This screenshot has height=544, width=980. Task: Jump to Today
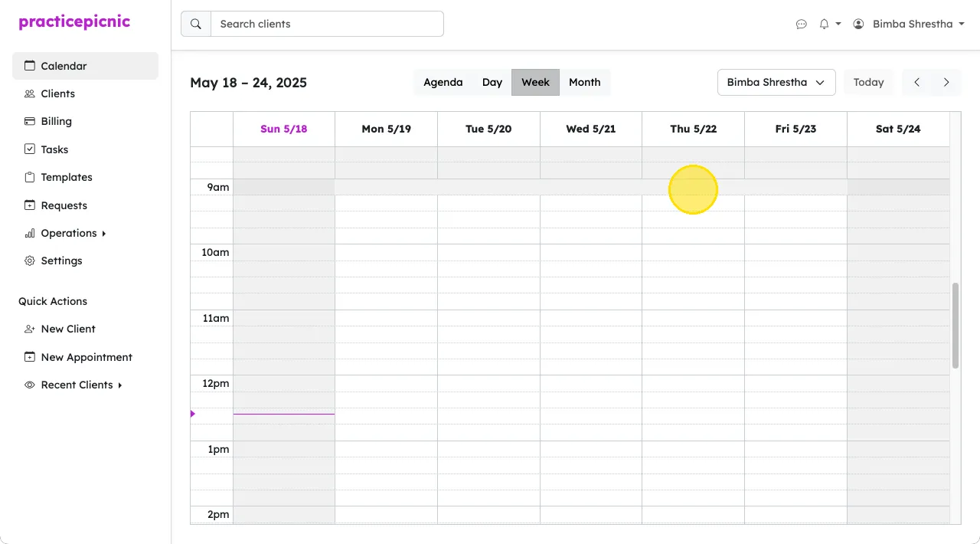[x=869, y=82]
